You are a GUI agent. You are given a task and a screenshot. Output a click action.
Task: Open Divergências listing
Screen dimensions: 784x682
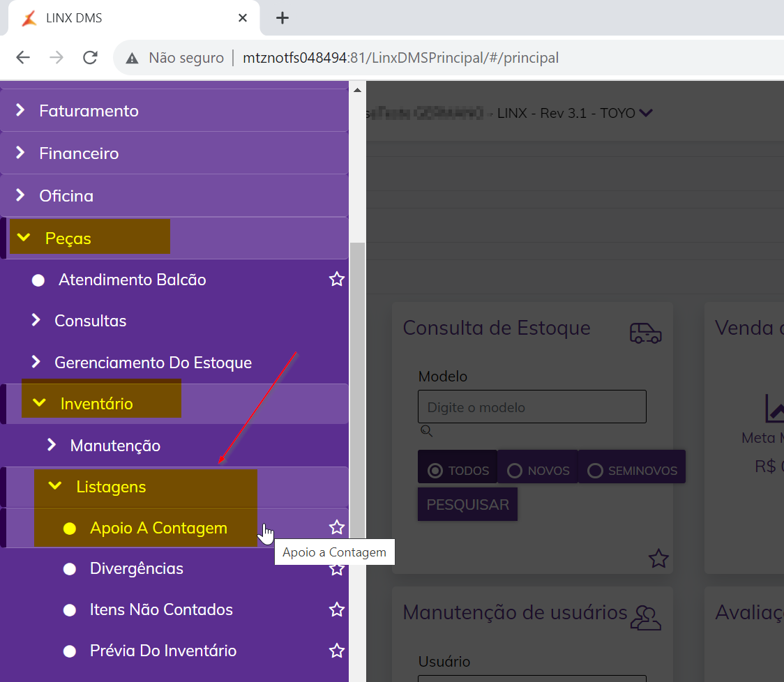(x=136, y=568)
